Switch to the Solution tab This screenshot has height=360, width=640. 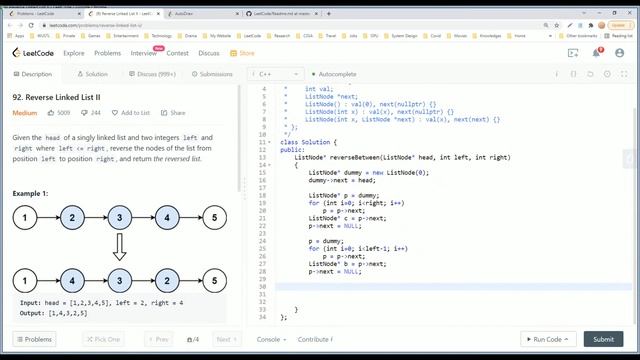click(93, 74)
